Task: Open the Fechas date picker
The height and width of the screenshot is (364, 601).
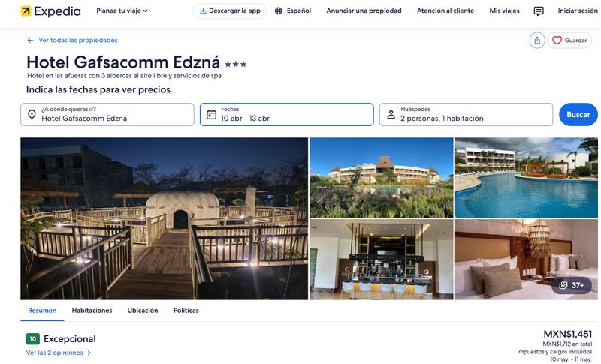Action: [287, 114]
